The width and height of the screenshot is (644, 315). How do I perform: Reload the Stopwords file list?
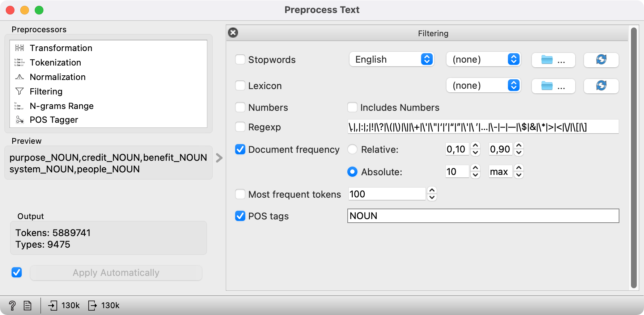[x=601, y=60]
